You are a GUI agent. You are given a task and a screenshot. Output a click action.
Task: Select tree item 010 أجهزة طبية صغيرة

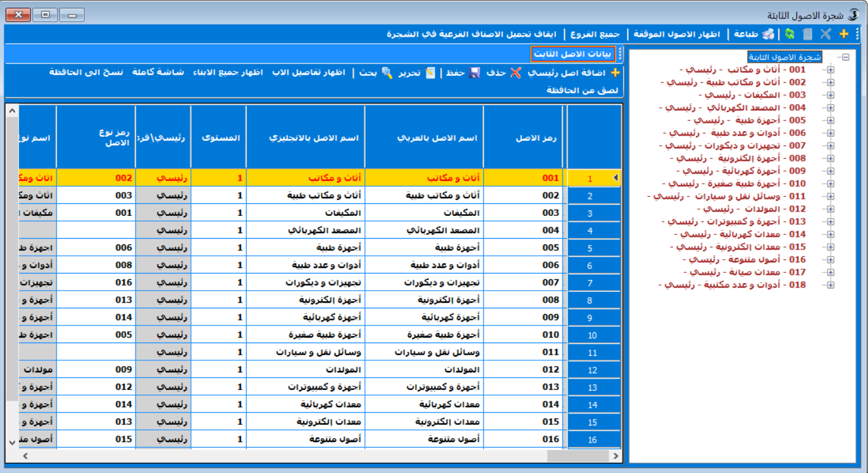(734, 184)
